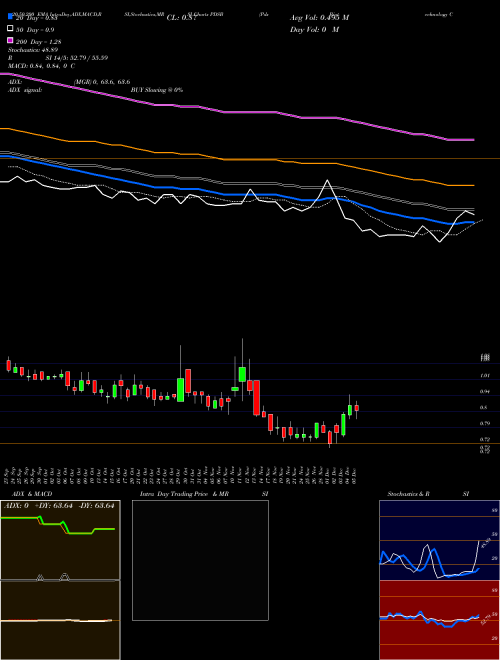Click the blue Stochastics upper chart panel
Viewport: 500px width, 660px height.
click(439, 540)
